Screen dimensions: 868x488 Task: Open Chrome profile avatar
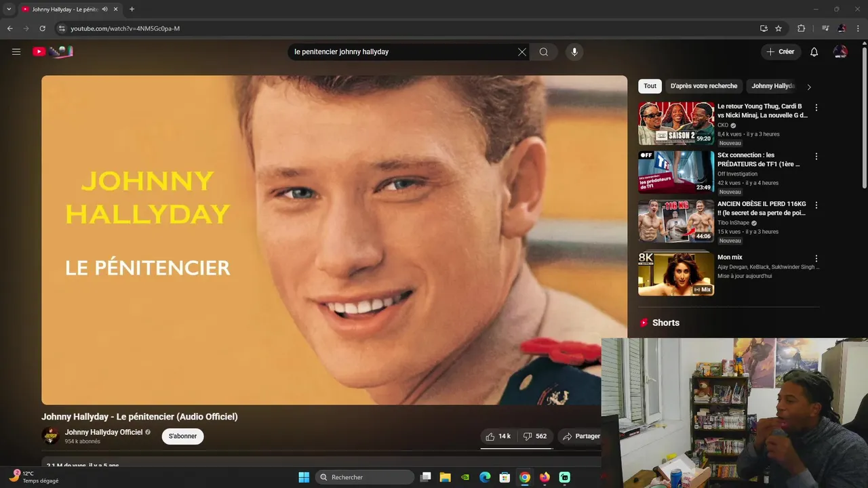pos(842,28)
